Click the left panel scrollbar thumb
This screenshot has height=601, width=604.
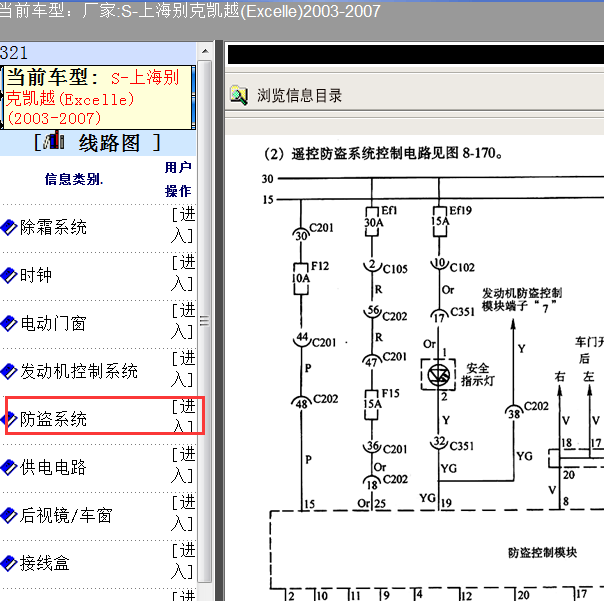tap(205, 321)
